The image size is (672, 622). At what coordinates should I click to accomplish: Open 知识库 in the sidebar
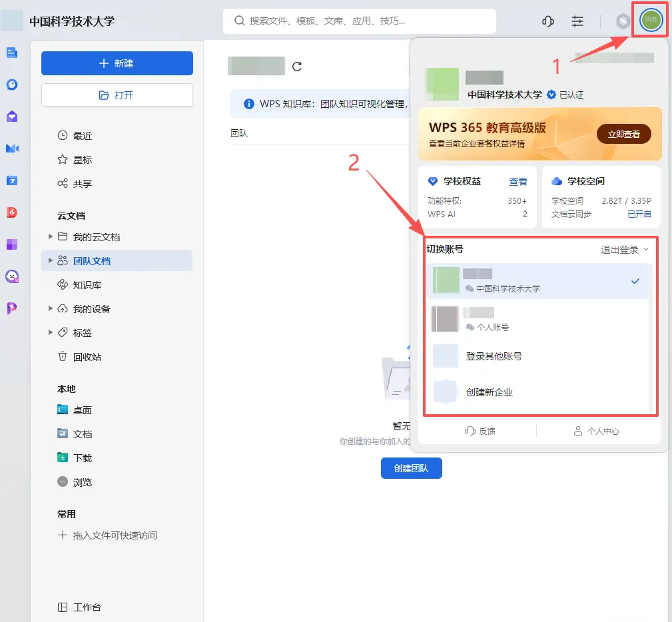[x=117, y=284]
